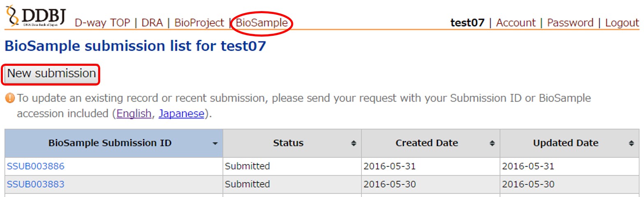This screenshot has width=644, height=197.
Task: Log out via Logout link
Action: 622,23
